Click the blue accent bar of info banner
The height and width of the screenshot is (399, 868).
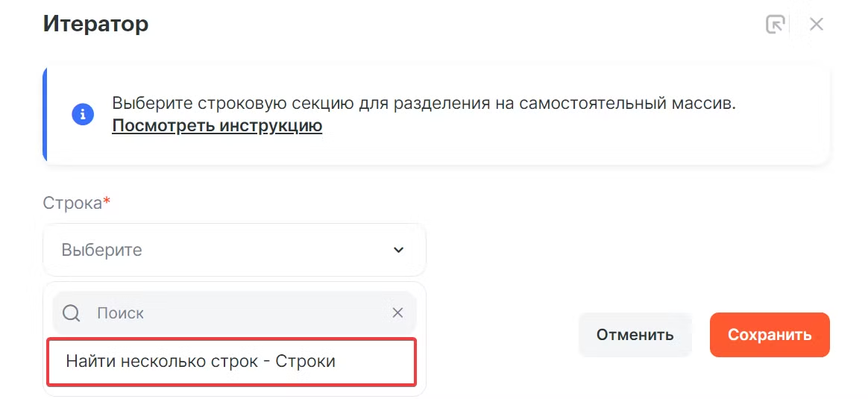pos(45,114)
